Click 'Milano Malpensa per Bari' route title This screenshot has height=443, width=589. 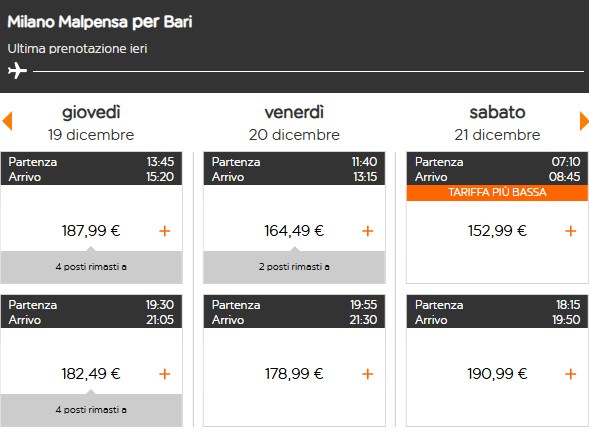tap(100, 22)
